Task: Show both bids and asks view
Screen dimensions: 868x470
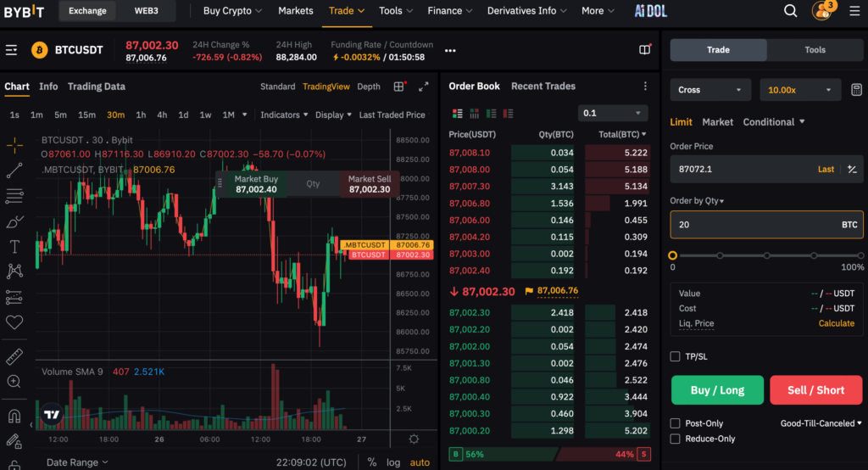Action: point(457,113)
